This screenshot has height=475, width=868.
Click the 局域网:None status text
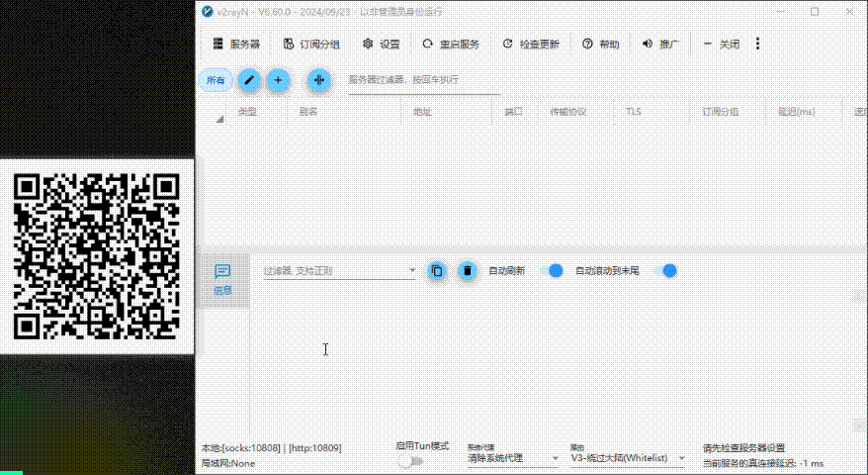pyautogui.click(x=228, y=463)
